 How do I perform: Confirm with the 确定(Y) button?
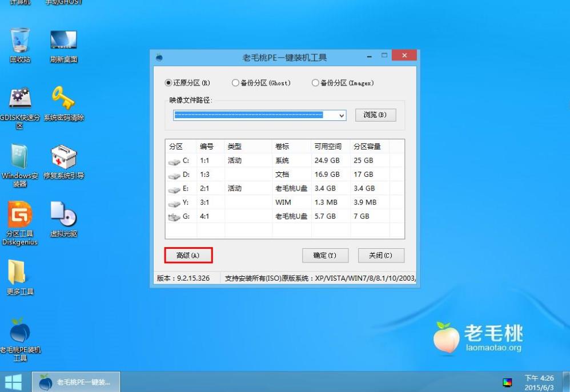(326, 255)
